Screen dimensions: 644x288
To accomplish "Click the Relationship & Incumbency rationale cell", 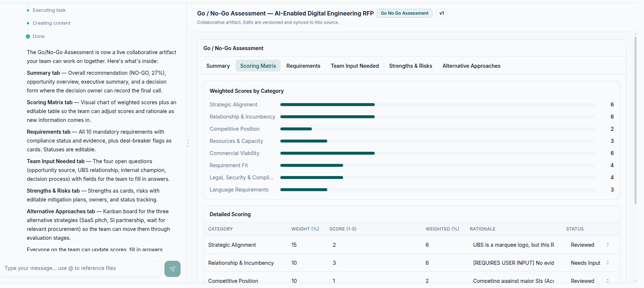I will click(x=513, y=263).
